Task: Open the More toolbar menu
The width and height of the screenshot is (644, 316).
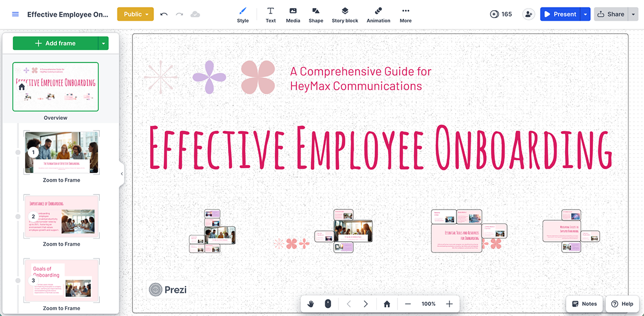Action: [405, 14]
